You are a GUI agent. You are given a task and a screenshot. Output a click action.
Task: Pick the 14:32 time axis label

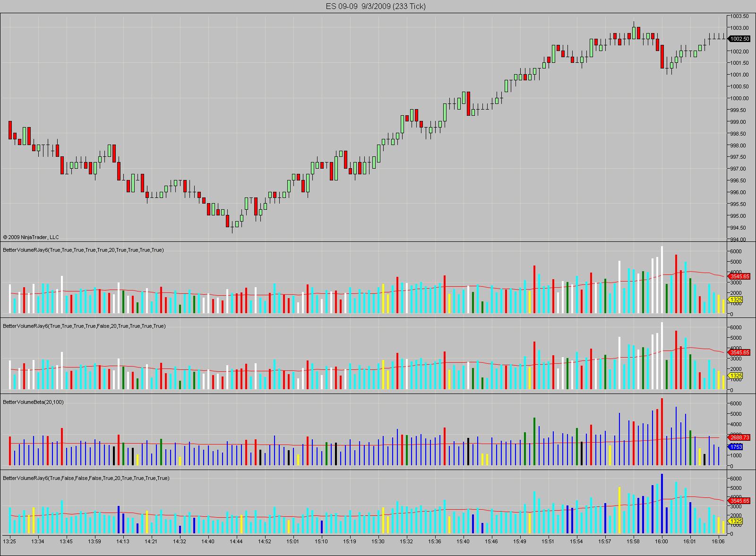[180, 541]
